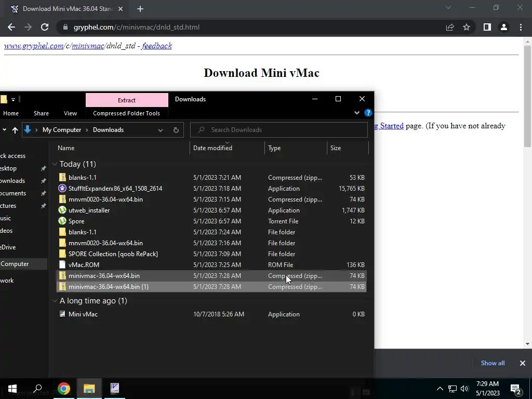Open Chrome profile avatar
Image resolution: width=532 pixels, height=399 pixels.
[504, 27]
